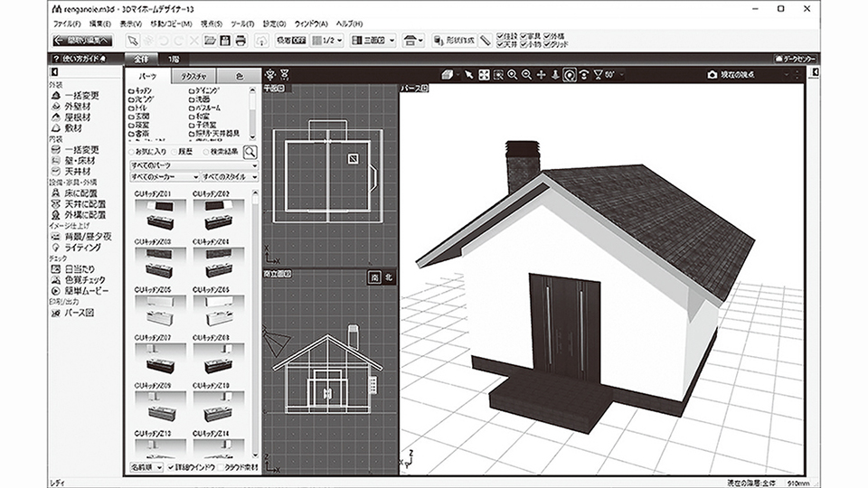Activate the orbit rotation view tool
This screenshot has width=868, height=488.
(x=569, y=75)
